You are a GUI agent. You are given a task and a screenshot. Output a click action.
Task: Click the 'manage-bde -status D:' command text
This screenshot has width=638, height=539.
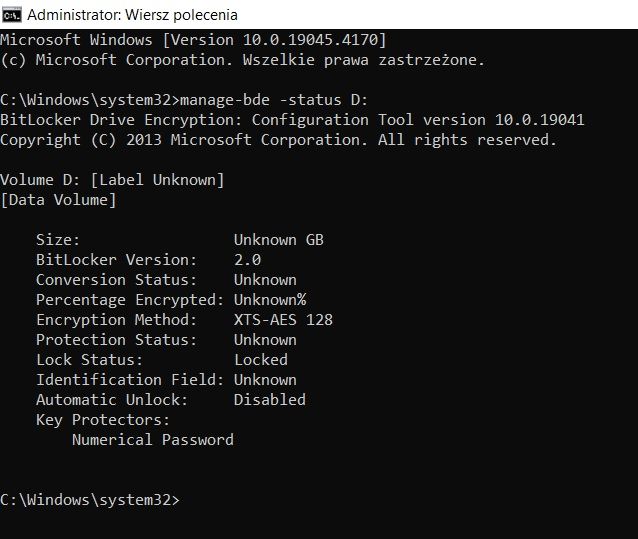click(x=274, y=100)
